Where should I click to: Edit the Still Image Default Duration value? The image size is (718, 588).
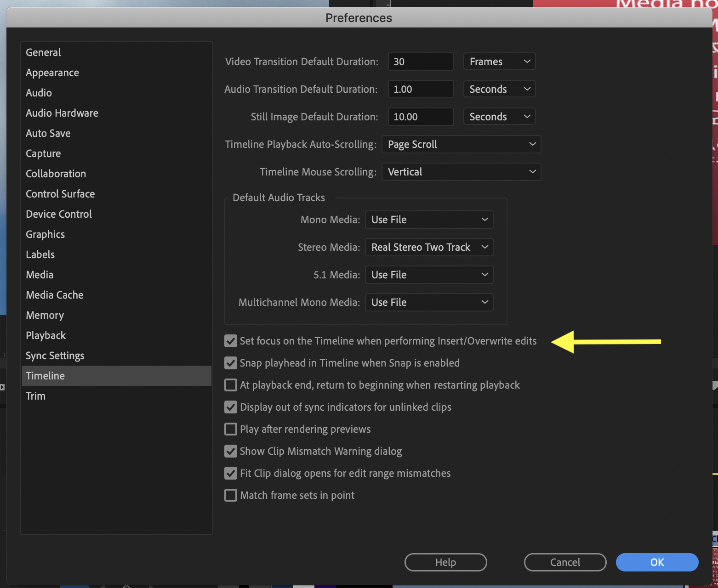tap(420, 116)
